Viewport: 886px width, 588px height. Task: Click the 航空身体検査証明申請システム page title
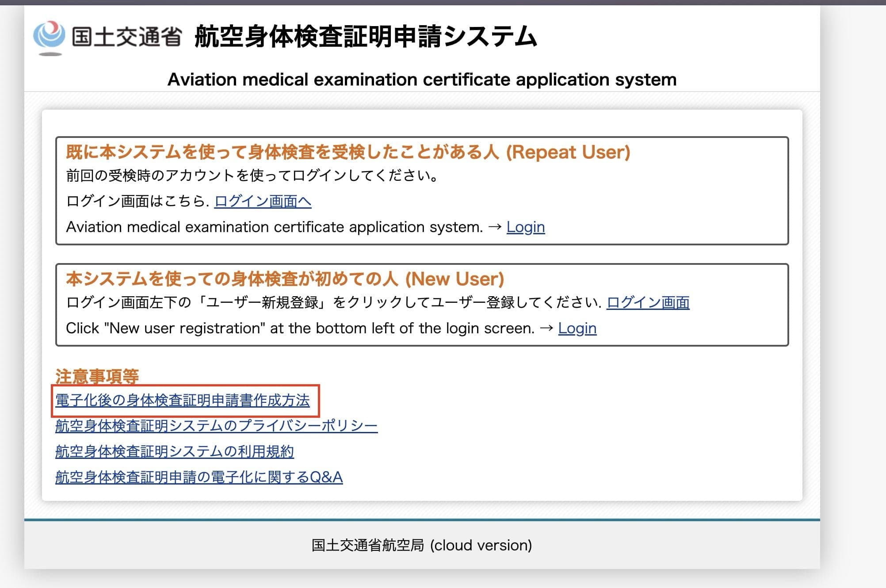click(x=366, y=36)
